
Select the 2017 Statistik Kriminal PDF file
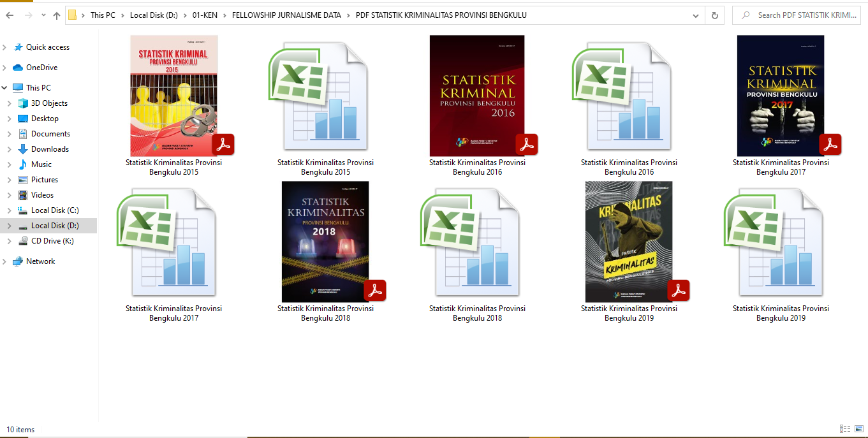(x=781, y=96)
